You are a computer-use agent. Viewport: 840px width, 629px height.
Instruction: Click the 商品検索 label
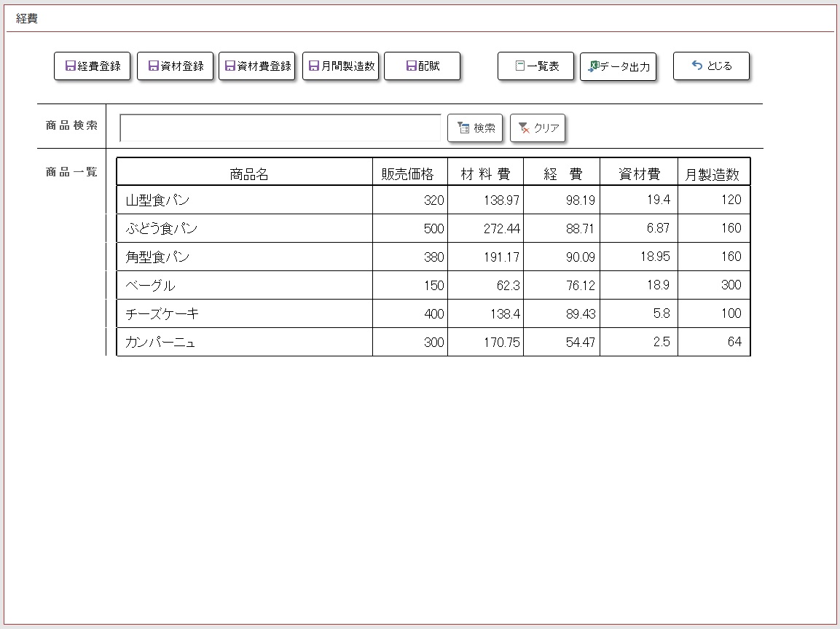pyautogui.click(x=71, y=125)
